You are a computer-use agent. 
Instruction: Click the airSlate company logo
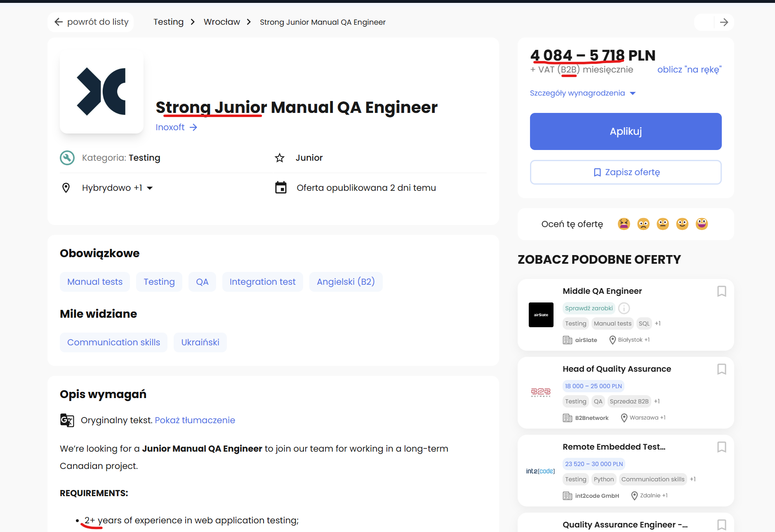tap(541, 315)
